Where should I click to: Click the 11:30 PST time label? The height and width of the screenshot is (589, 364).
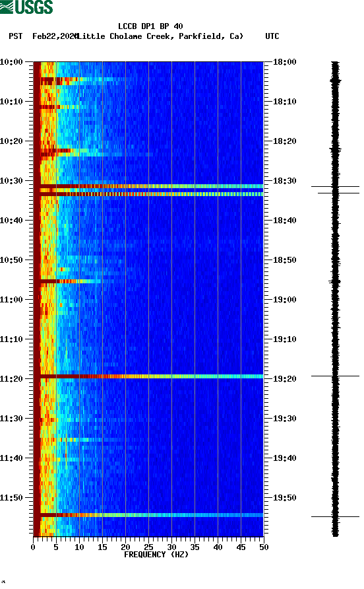pyautogui.click(x=12, y=419)
